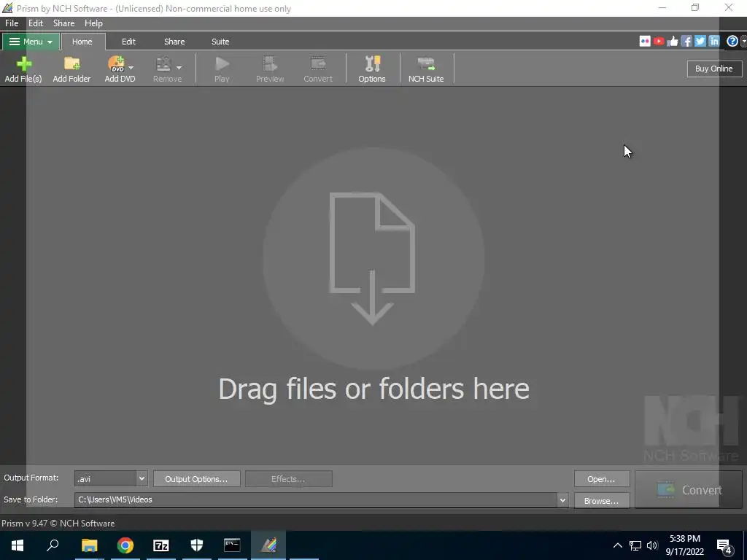
Task: Click the Effects... button
Action: click(x=288, y=479)
